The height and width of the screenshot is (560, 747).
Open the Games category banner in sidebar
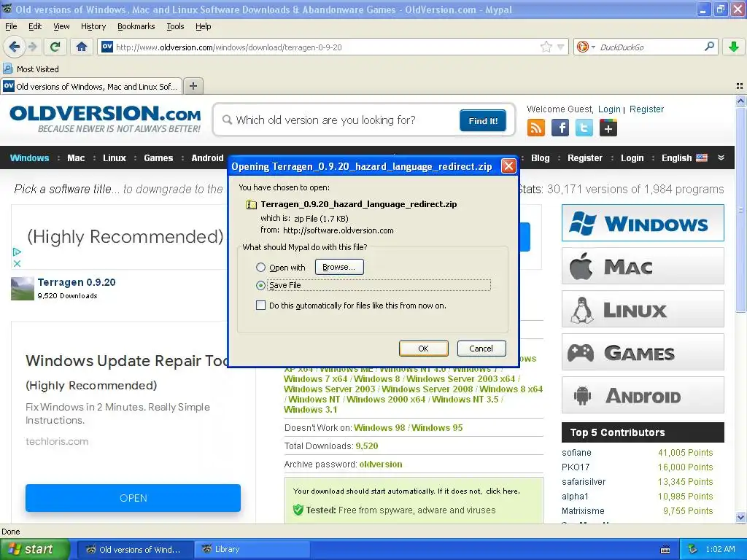pos(643,352)
